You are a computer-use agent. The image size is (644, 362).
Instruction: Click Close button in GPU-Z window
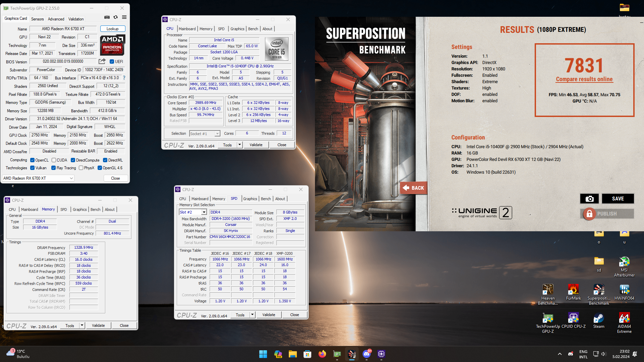[x=115, y=178]
